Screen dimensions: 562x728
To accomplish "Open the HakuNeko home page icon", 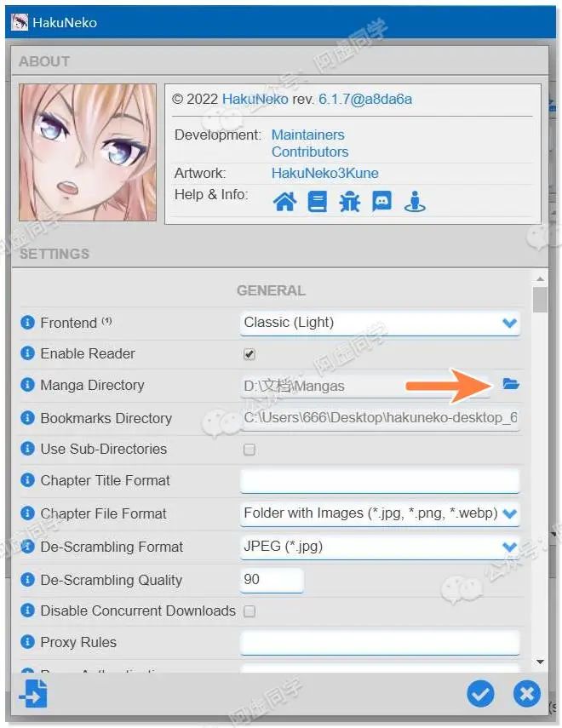I will pyautogui.click(x=284, y=202).
